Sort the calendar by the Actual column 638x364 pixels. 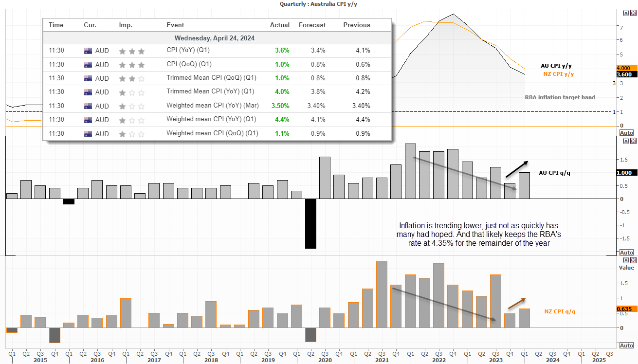pyautogui.click(x=280, y=25)
